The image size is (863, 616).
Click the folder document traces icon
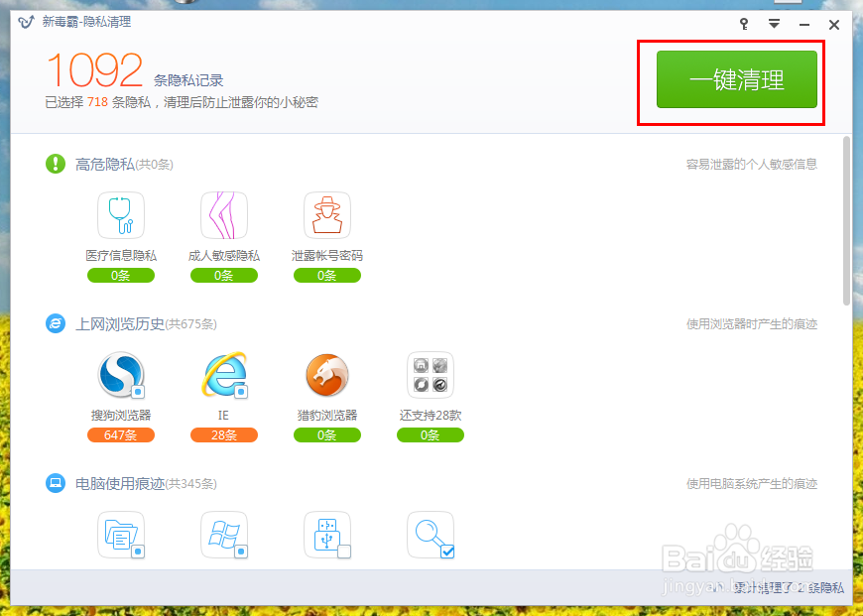pyautogui.click(x=120, y=536)
